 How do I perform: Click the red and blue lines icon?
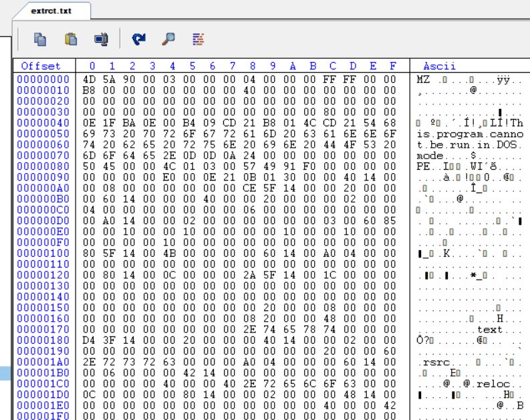(x=198, y=40)
